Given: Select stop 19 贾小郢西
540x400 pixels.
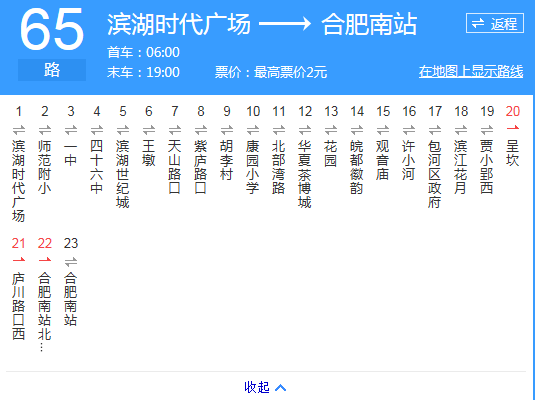Looking at the screenshot, I should coord(487,167).
